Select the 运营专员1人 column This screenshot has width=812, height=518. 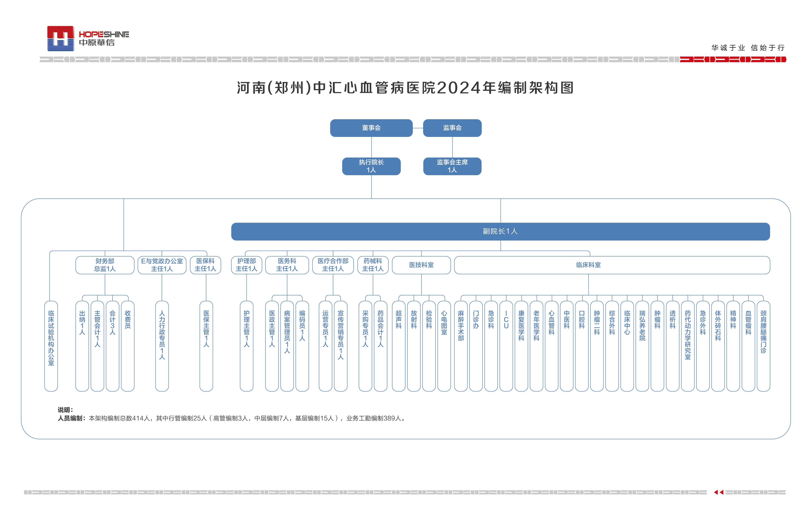click(325, 346)
